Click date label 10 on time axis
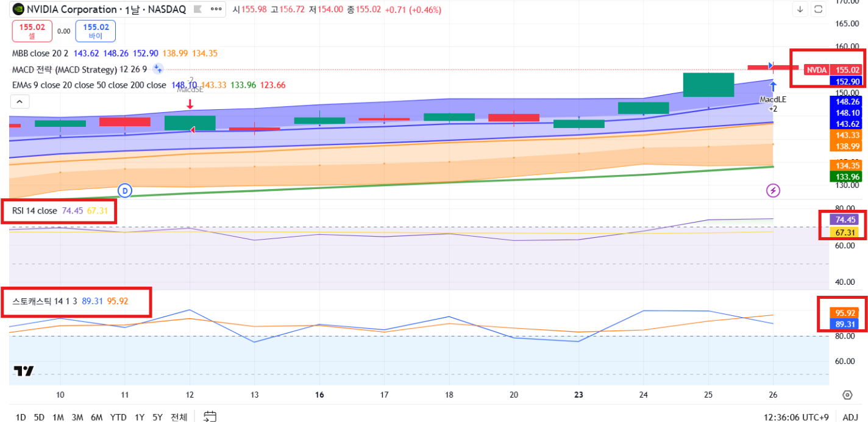This screenshot has height=422, width=868. tap(60, 395)
